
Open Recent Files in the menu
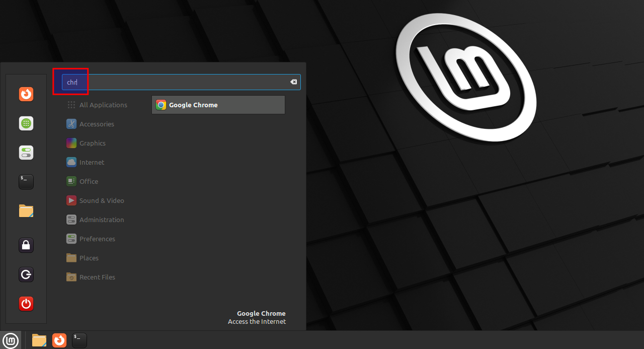[97, 277]
